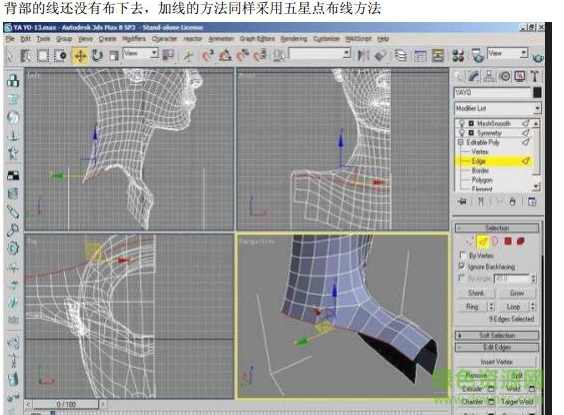Screen dimensions: 564x415
Task: Toggle Show End Result icon
Action: (x=481, y=202)
